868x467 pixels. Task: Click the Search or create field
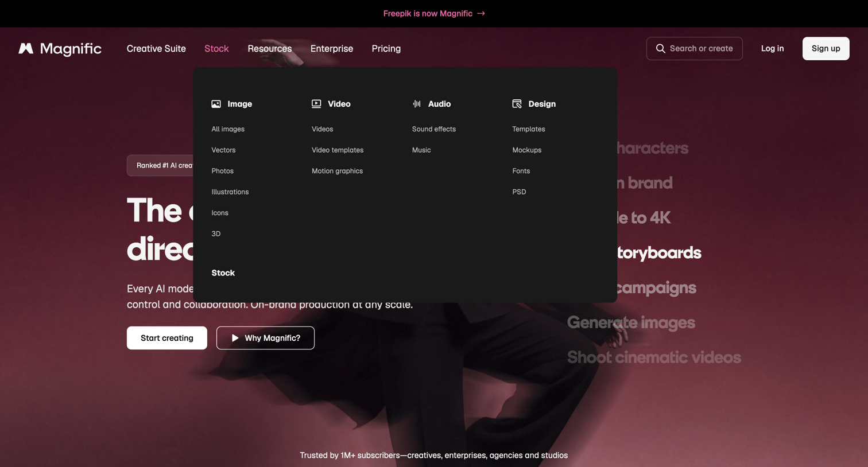pos(694,49)
